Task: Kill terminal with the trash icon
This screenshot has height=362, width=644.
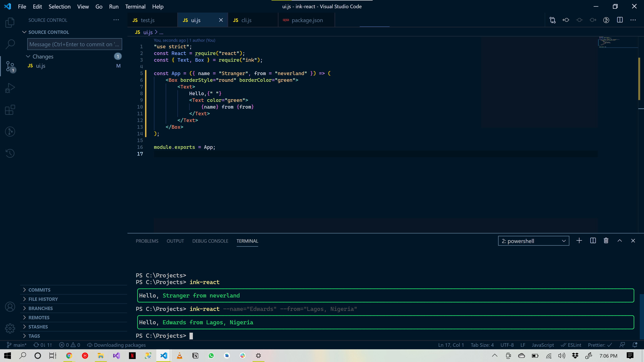Action: pyautogui.click(x=606, y=241)
